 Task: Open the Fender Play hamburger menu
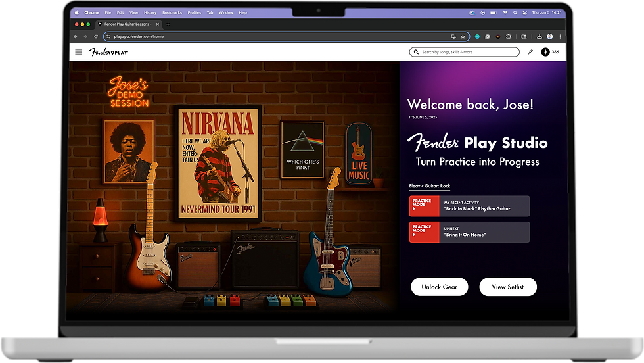(79, 52)
